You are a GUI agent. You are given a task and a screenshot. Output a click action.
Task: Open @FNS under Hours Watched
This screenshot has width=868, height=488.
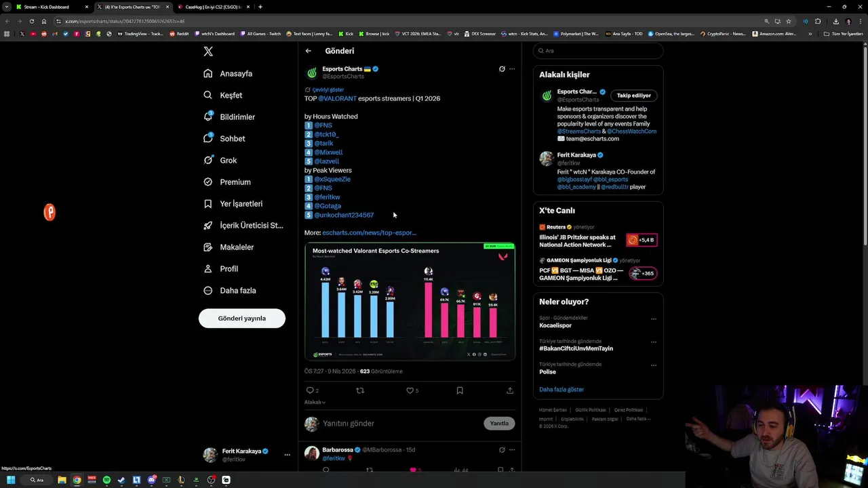[x=323, y=125]
